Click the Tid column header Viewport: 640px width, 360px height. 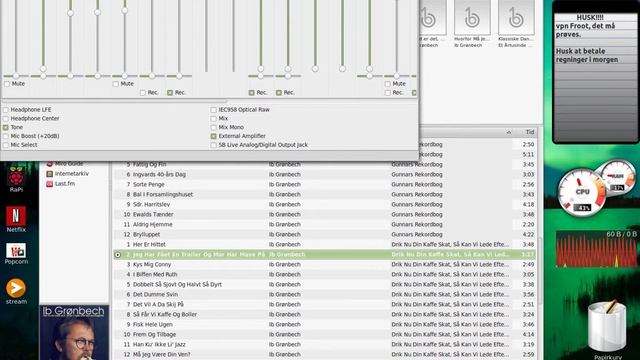click(x=530, y=132)
